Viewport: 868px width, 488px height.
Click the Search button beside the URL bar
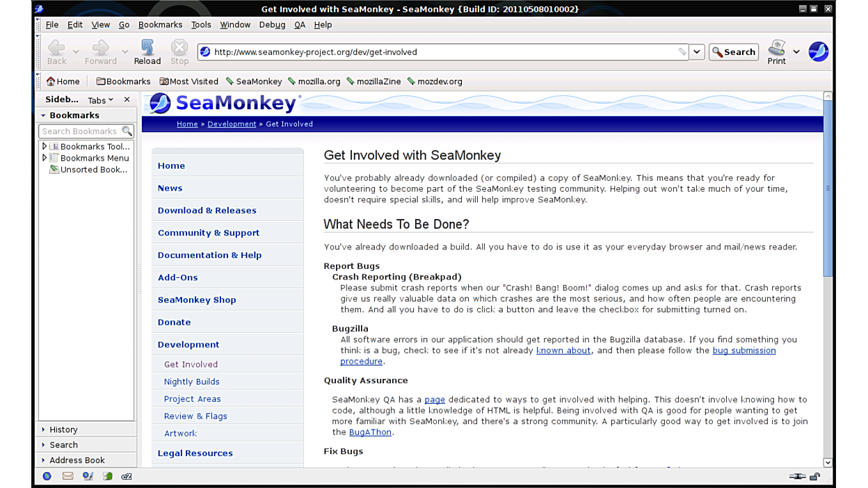pyautogui.click(x=734, y=52)
